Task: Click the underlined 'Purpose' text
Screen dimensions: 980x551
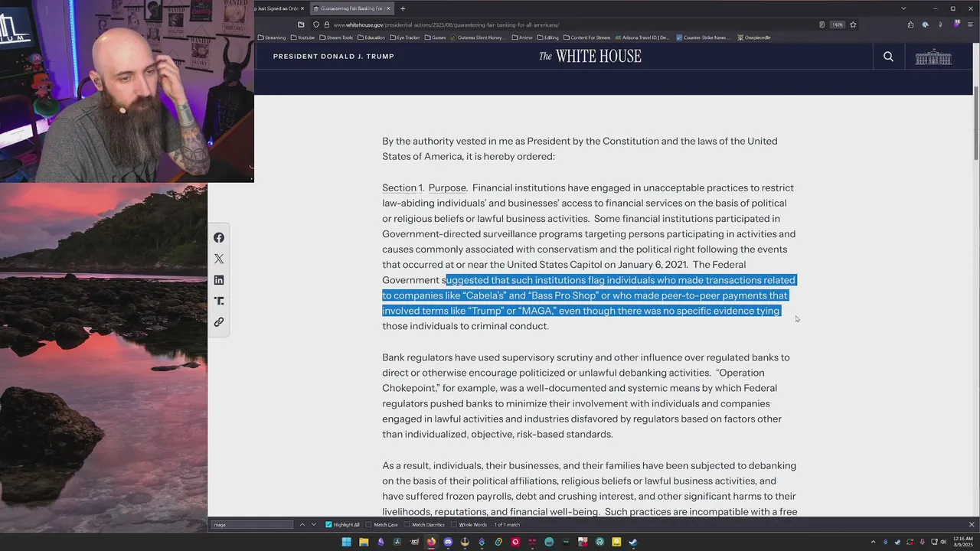Action: point(447,188)
